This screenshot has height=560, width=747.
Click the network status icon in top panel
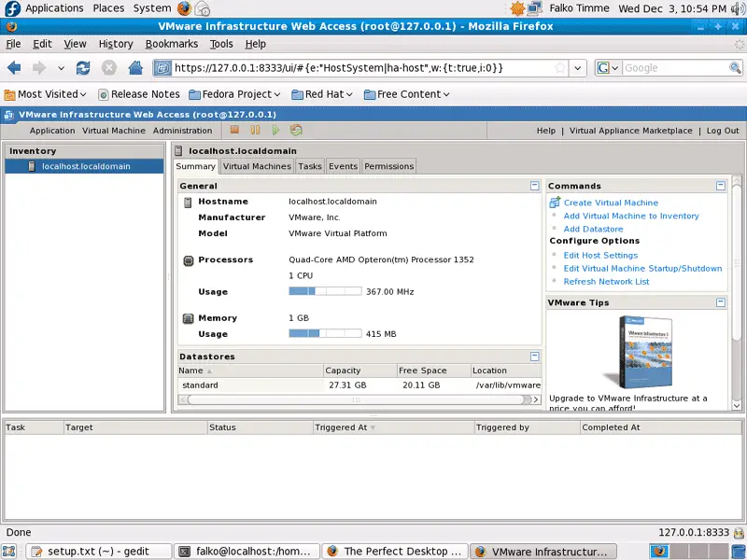[x=535, y=8]
